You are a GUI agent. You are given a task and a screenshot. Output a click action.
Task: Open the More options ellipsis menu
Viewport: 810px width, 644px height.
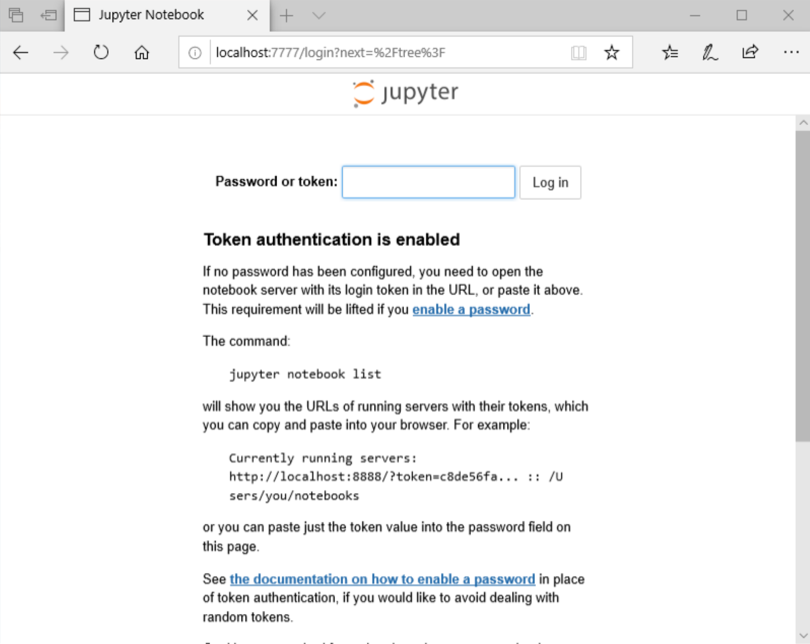pyautogui.click(x=790, y=53)
